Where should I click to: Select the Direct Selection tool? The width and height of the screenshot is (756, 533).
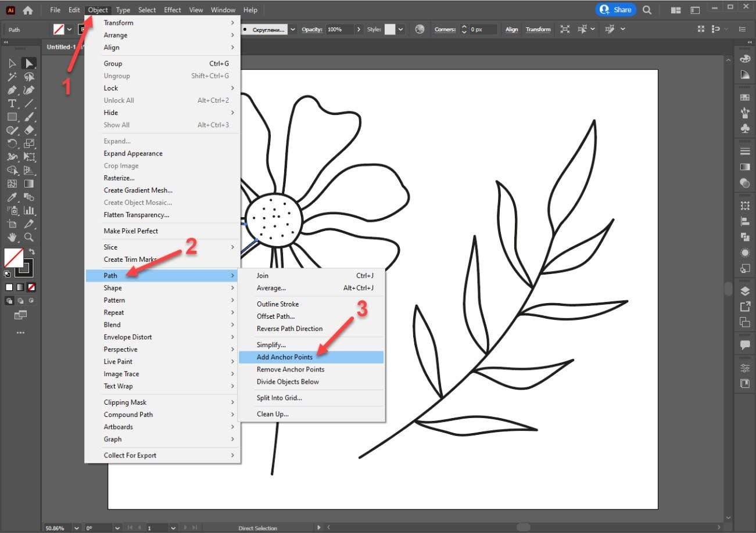click(28, 63)
